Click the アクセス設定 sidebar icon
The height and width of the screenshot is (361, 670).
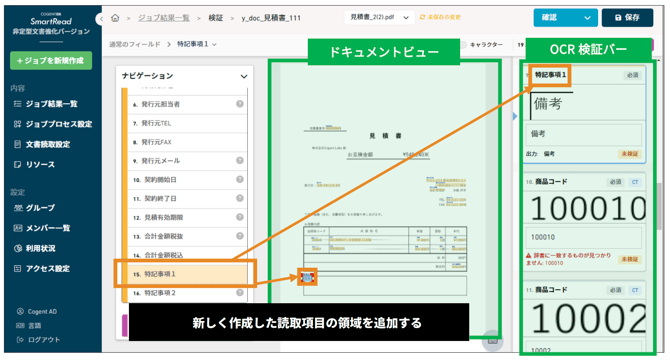[18, 269]
